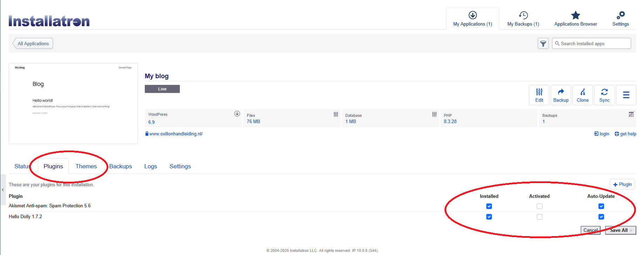The height and width of the screenshot is (255, 644).
Task: Toggle Activated checkbox for Hello Dolly
Action: [540, 217]
